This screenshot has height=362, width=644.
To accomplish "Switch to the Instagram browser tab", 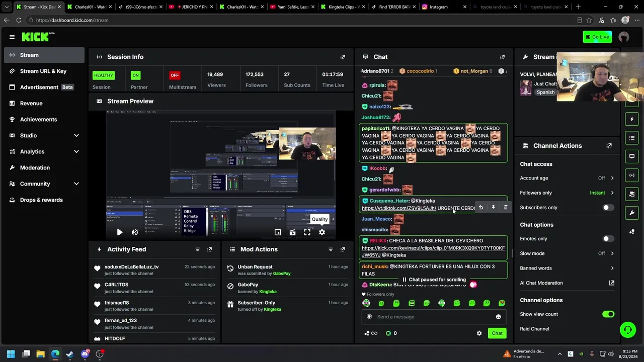I will tap(444, 7).
